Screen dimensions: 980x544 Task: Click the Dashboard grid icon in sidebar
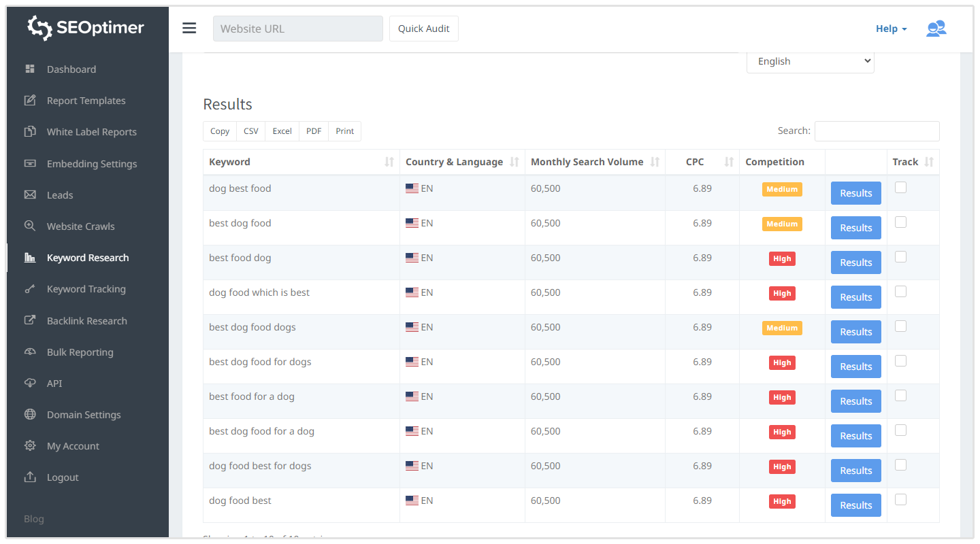point(30,69)
